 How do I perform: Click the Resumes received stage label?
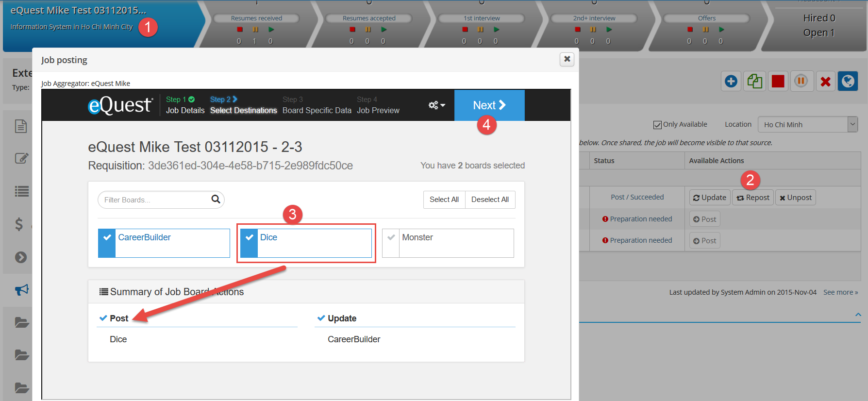(x=256, y=18)
